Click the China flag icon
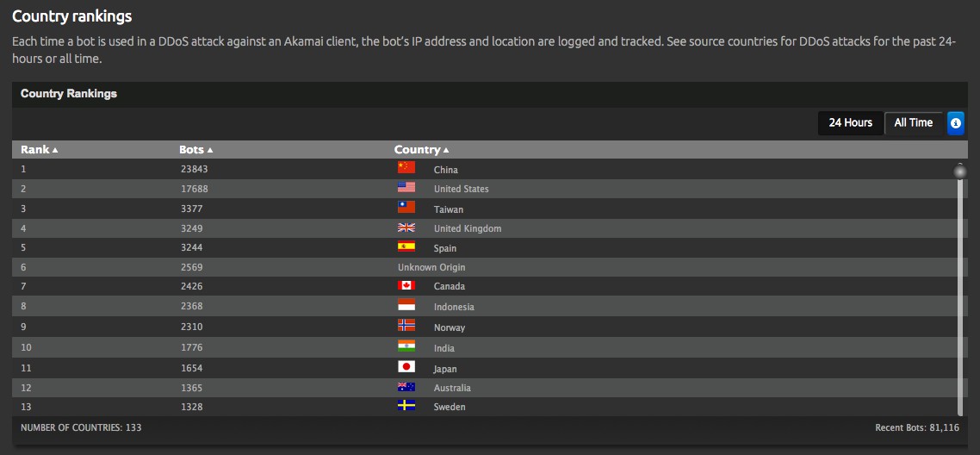This screenshot has height=455, width=980. click(x=406, y=168)
